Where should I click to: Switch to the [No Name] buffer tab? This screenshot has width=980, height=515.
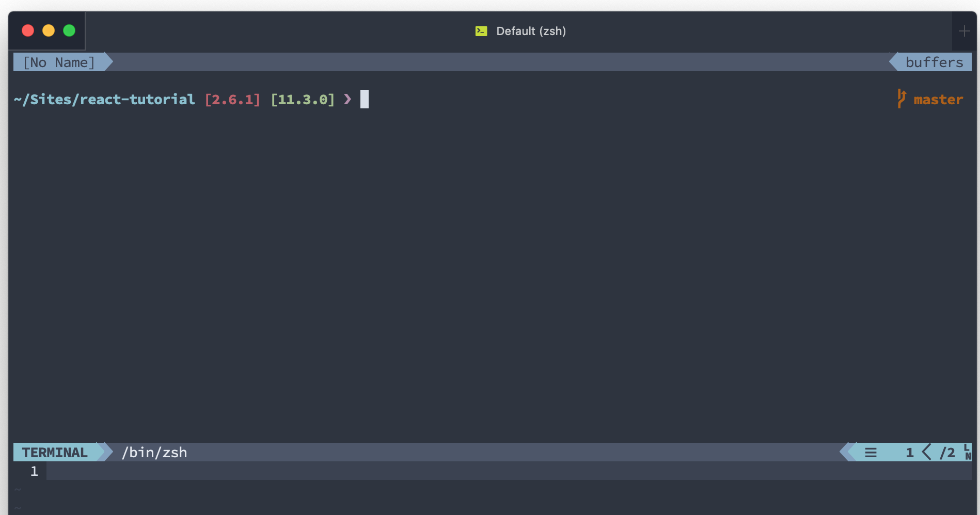pos(59,62)
